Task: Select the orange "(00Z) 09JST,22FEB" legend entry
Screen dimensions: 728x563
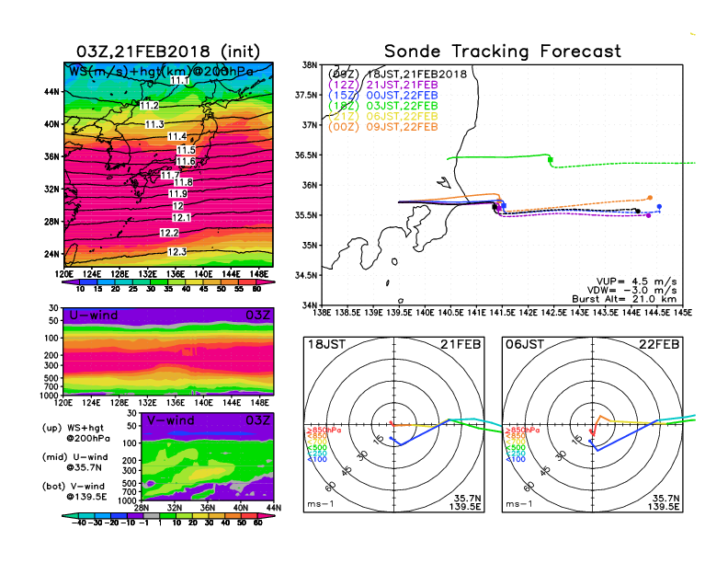Action: [x=383, y=127]
